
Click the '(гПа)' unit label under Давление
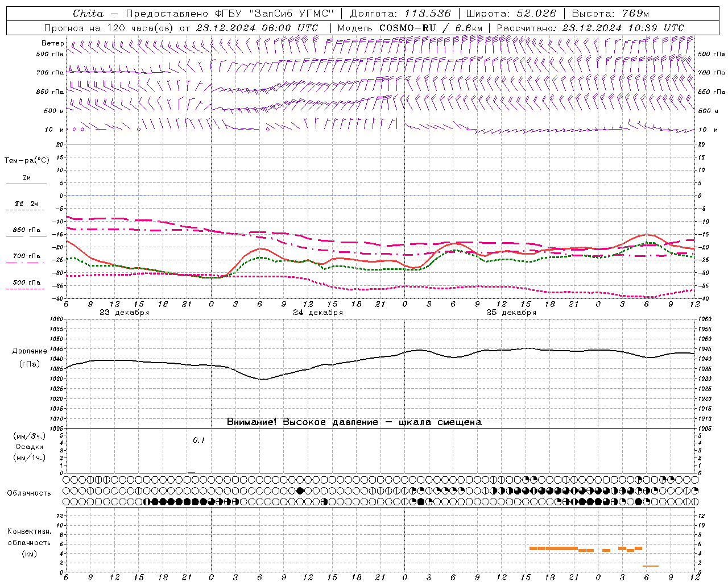pyautogui.click(x=30, y=364)
